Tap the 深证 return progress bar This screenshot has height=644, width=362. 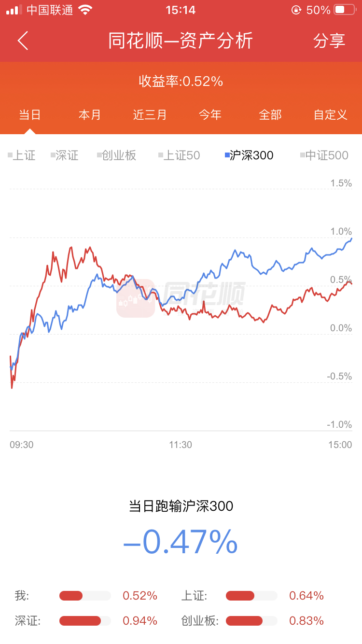coord(85,621)
